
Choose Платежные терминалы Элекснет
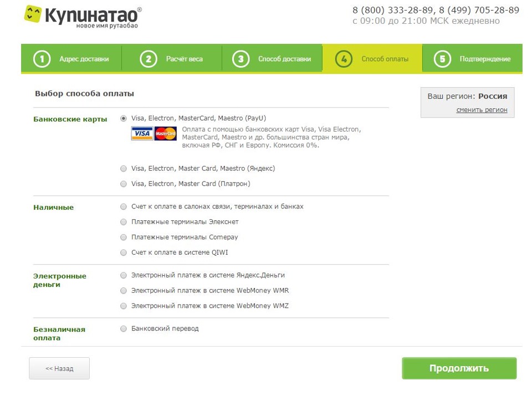(x=124, y=222)
